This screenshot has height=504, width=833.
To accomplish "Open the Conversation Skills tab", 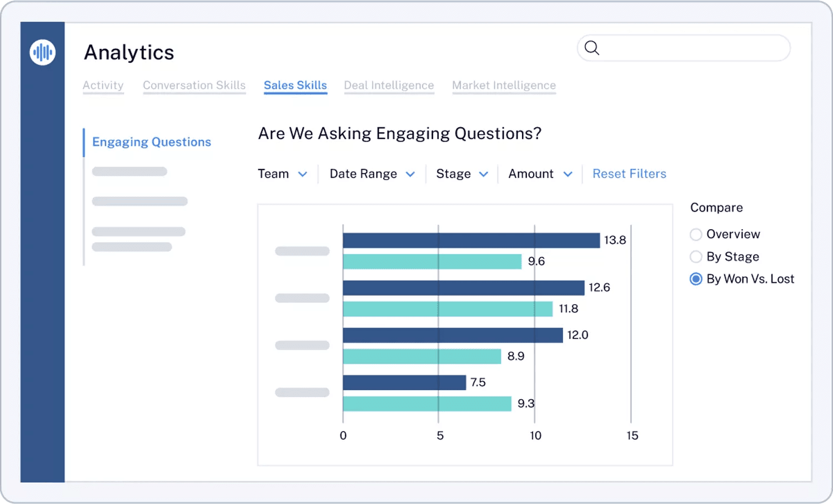I will tap(194, 85).
